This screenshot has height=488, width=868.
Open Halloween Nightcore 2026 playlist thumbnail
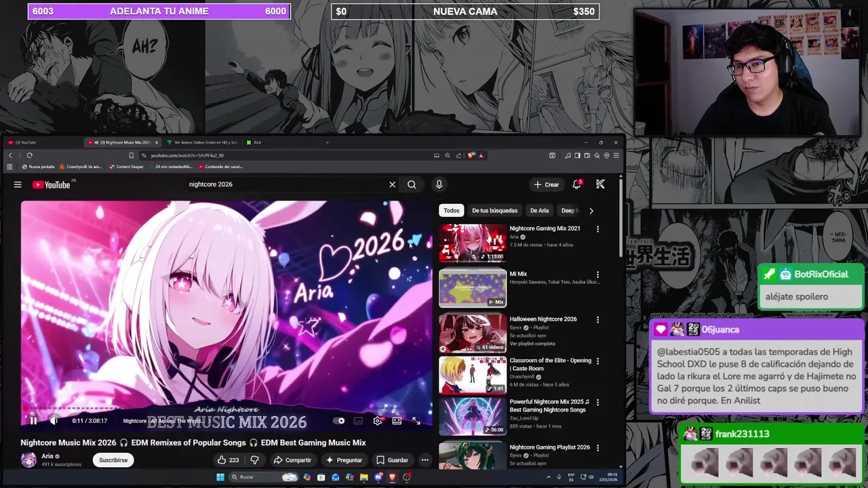tap(473, 333)
